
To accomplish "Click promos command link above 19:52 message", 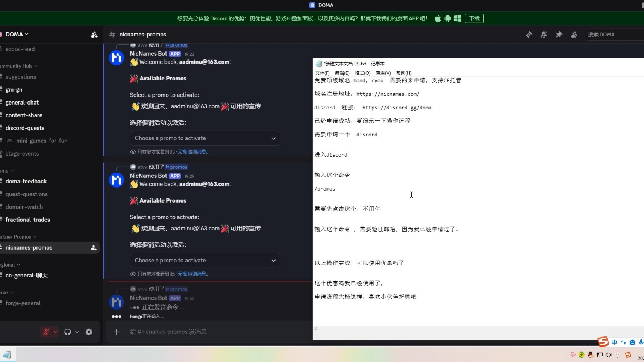I will 176,289.
